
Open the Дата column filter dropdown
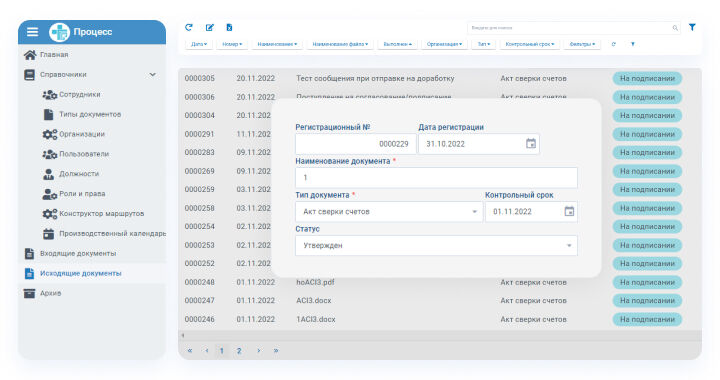(x=199, y=44)
